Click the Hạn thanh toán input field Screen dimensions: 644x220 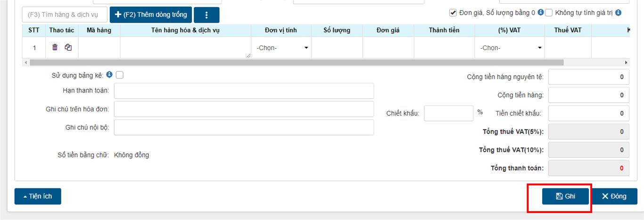coord(244,91)
